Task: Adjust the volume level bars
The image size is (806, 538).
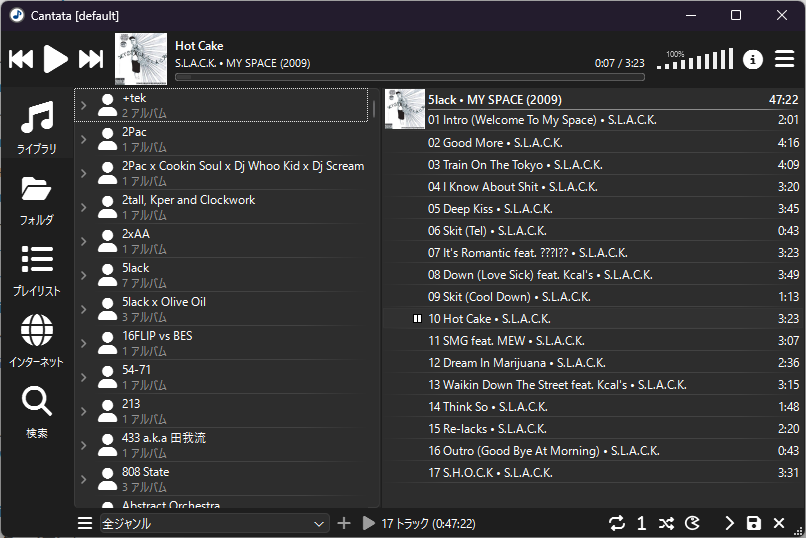Action: 695,60
